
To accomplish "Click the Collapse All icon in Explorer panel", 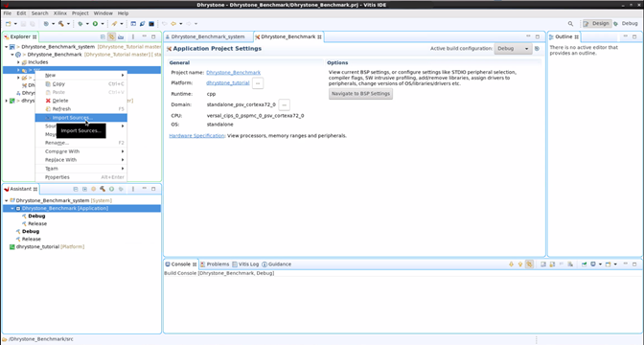I will [x=103, y=37].
